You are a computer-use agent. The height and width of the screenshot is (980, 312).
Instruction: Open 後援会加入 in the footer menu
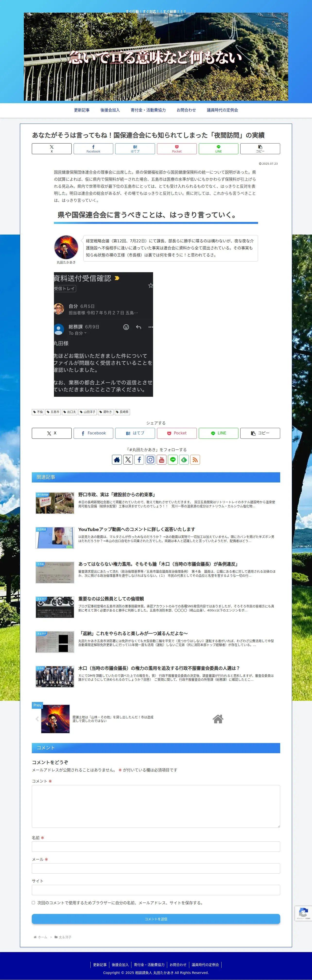pos(120,964)
